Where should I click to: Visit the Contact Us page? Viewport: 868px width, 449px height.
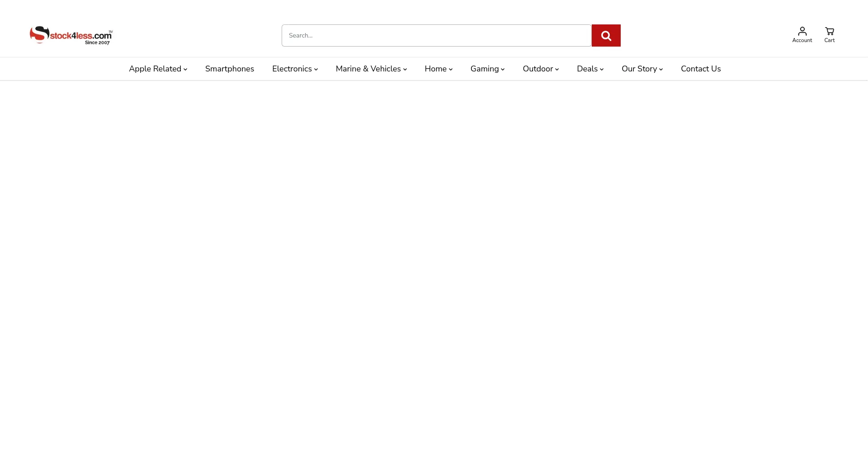701,69
